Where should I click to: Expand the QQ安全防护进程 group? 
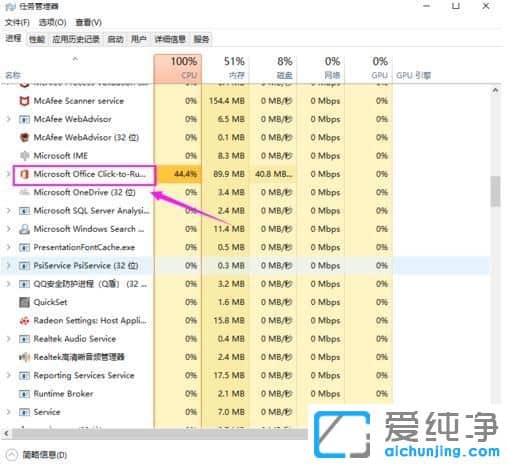pyautogui.click(x=9, y=284)
